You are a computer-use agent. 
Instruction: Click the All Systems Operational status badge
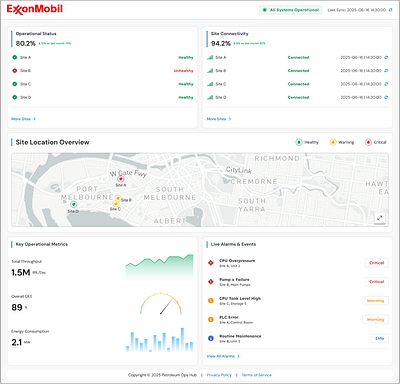pyautogui.click(x=291, y=10)
